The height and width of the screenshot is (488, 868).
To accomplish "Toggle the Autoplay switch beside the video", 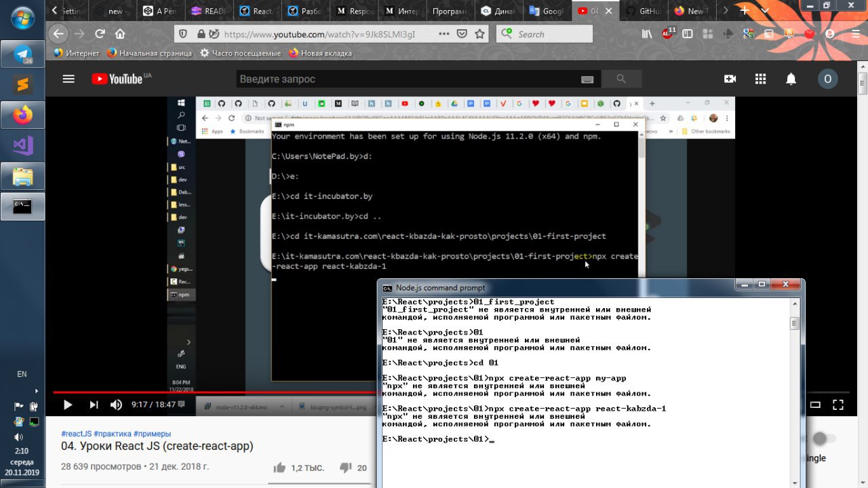I will [x=823, y=439].
